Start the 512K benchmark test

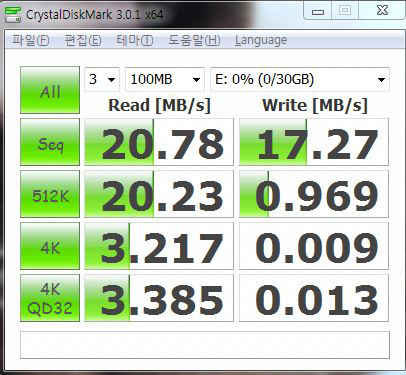50,194
